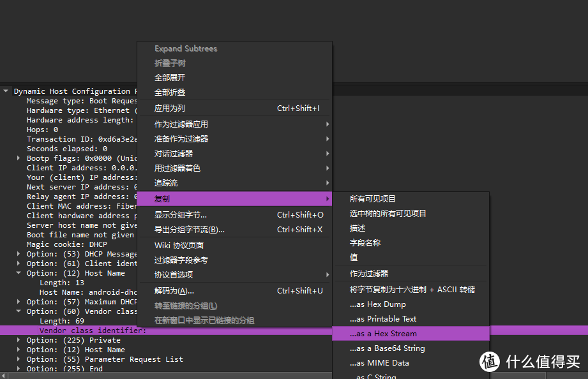588x379 pixels.
Task: Copy 所有可见项目 from submenu
Action: [411, 198]
